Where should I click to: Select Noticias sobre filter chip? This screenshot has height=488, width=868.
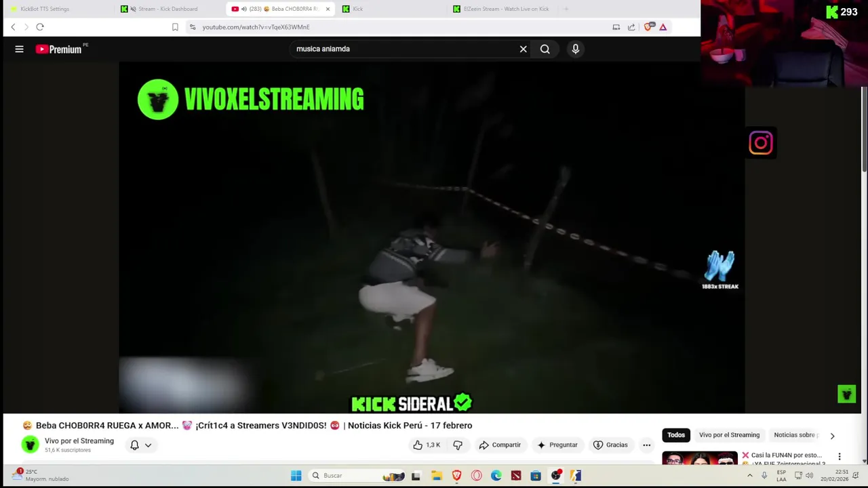point(796,435)
